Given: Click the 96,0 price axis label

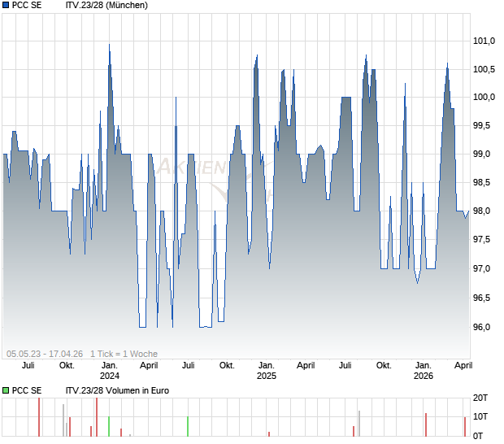Looking at the screenshot, I should point(484,327).
